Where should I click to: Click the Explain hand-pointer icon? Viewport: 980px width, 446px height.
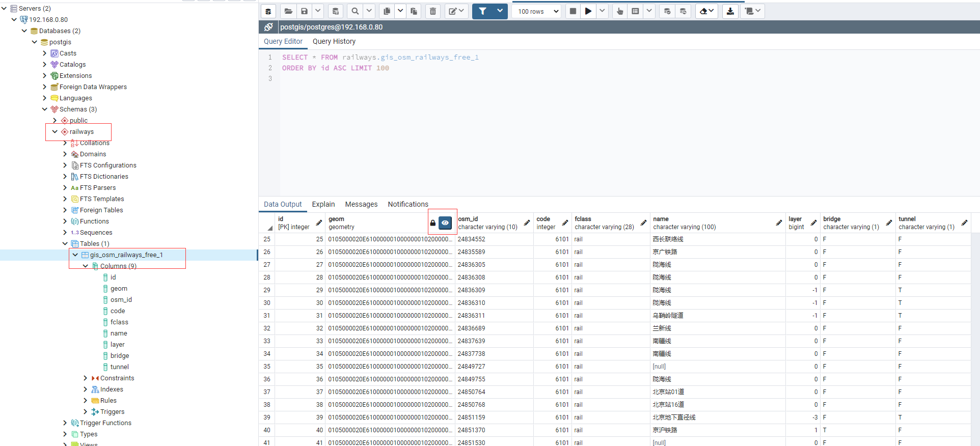click(620, 11)
